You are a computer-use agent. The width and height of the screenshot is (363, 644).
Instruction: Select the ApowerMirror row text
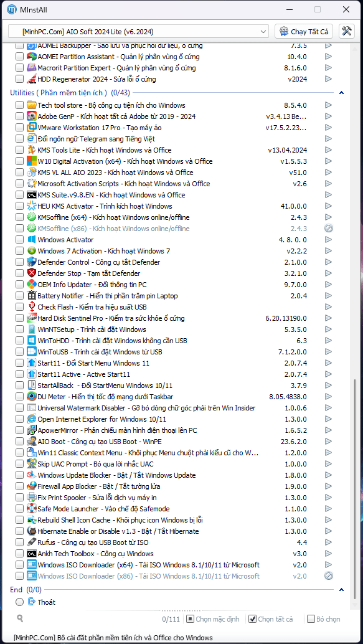click(117, 430)
